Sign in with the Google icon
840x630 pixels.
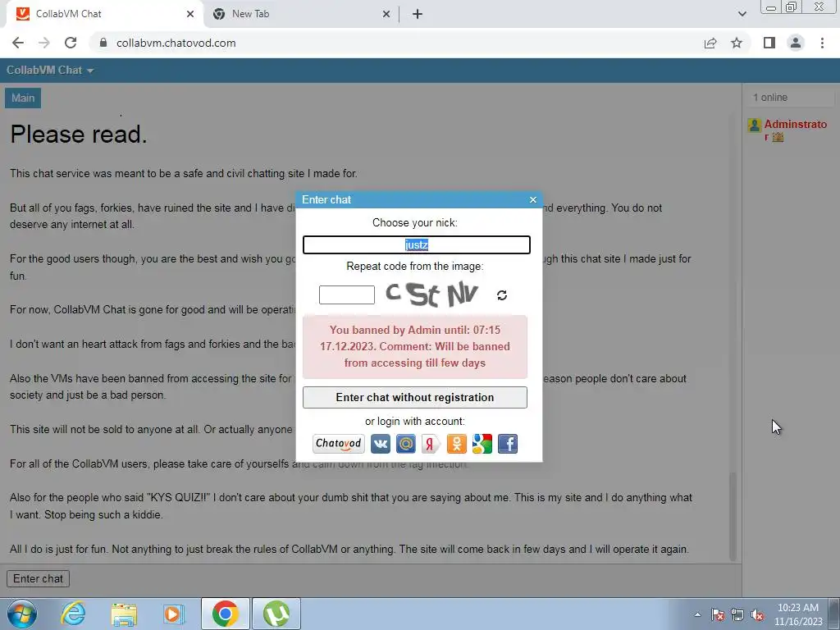[x=482, y=444]
